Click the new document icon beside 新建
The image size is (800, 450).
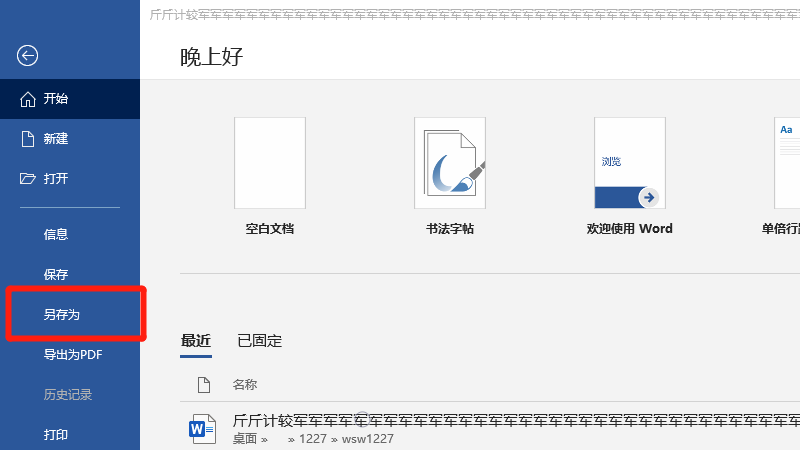tap(28, 139)
